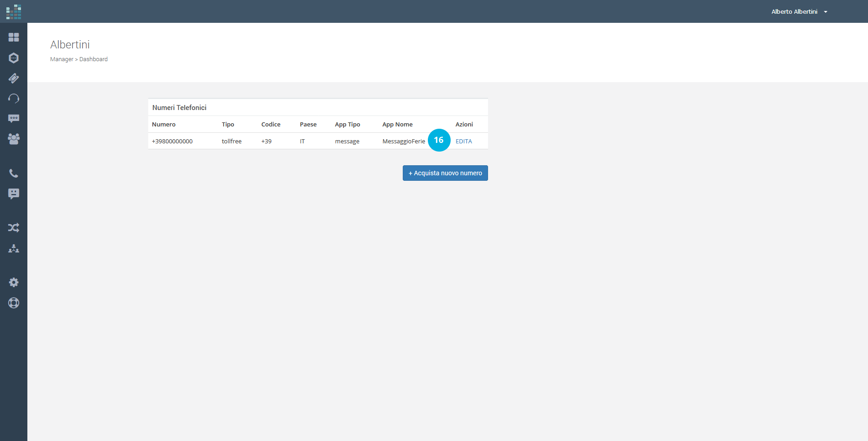Open the settings gear icon in sidebar

[x=14, y=283]
